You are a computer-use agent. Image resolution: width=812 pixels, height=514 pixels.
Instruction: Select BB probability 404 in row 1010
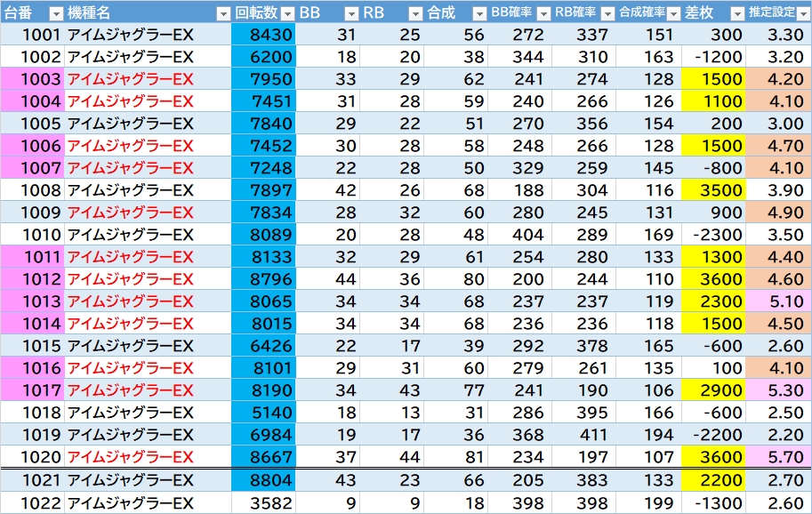pyautogui.click(x=520, y=235)
